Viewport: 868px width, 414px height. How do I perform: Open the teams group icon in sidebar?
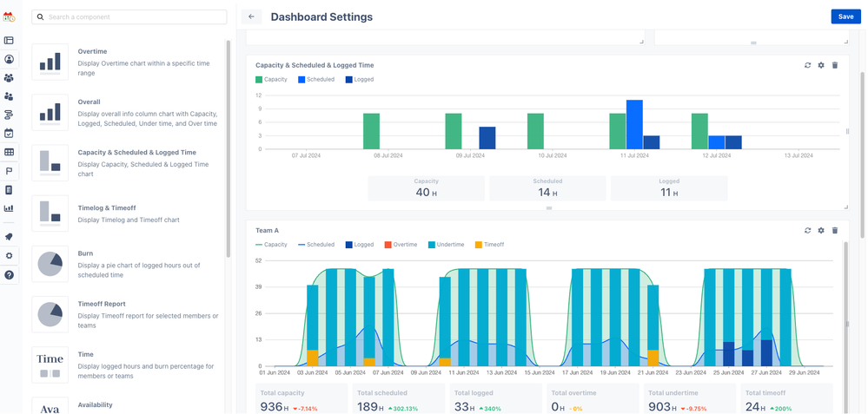pyautogui.click(x=9, y=78)
